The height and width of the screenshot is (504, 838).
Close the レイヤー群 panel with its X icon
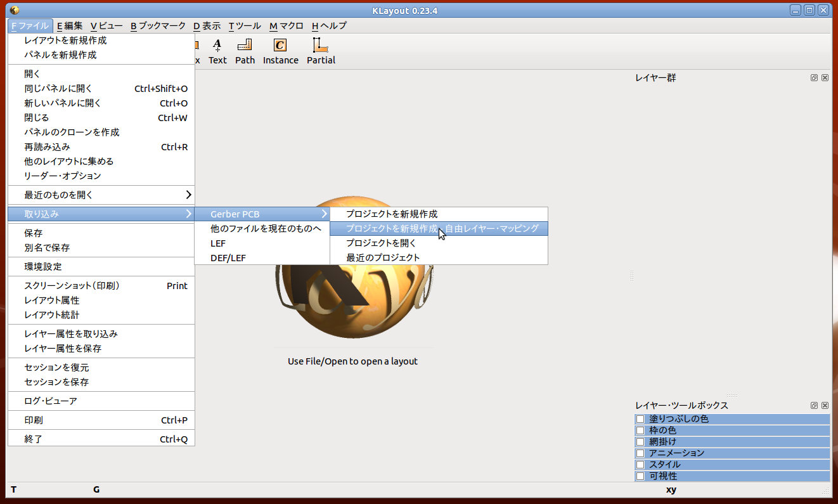825,77
